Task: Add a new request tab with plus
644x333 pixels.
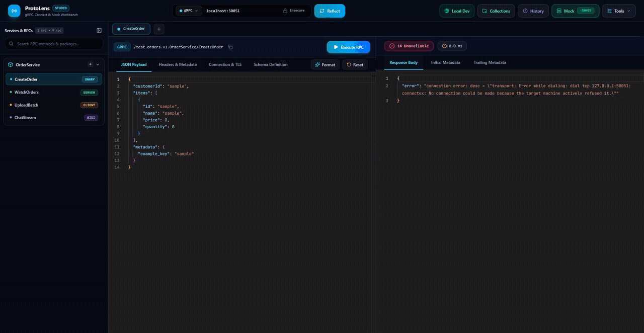Action: click(x=158, y=29)
